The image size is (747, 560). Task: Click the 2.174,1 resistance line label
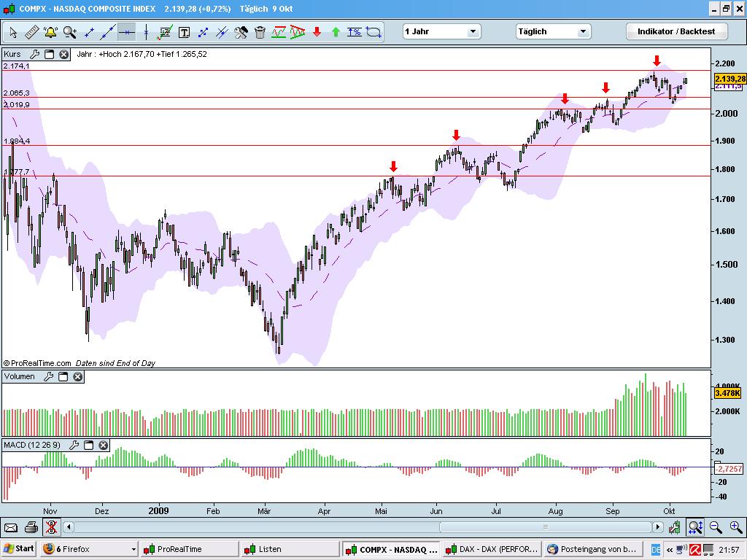[x=16, y=66]
